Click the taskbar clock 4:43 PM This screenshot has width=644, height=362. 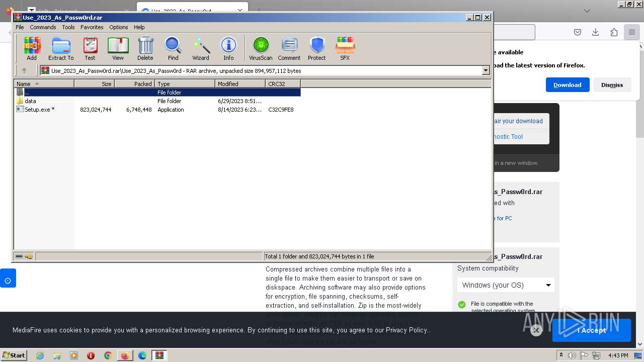(x=618, y=355)
